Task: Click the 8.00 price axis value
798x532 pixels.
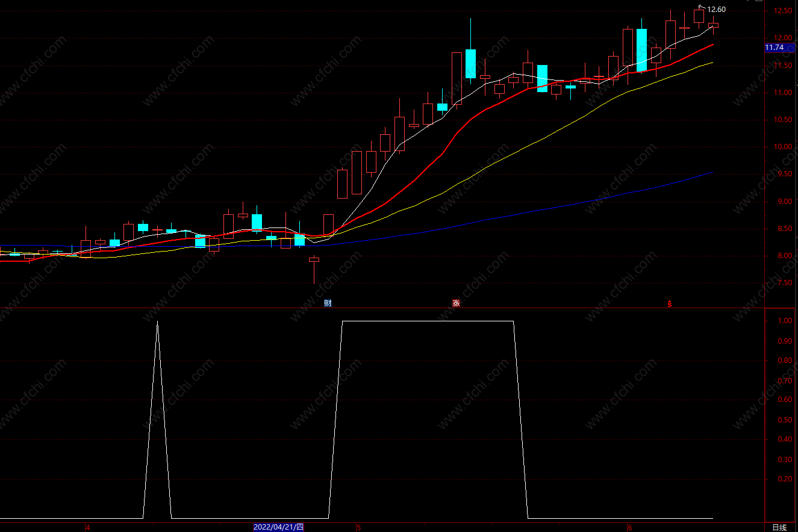Action: (784, 256)
